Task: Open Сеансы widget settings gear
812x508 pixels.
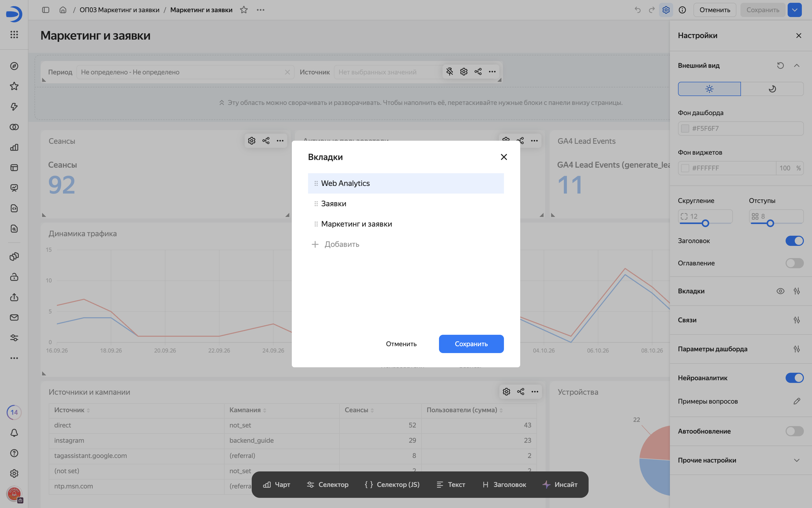Action: (x=252, y=141)
